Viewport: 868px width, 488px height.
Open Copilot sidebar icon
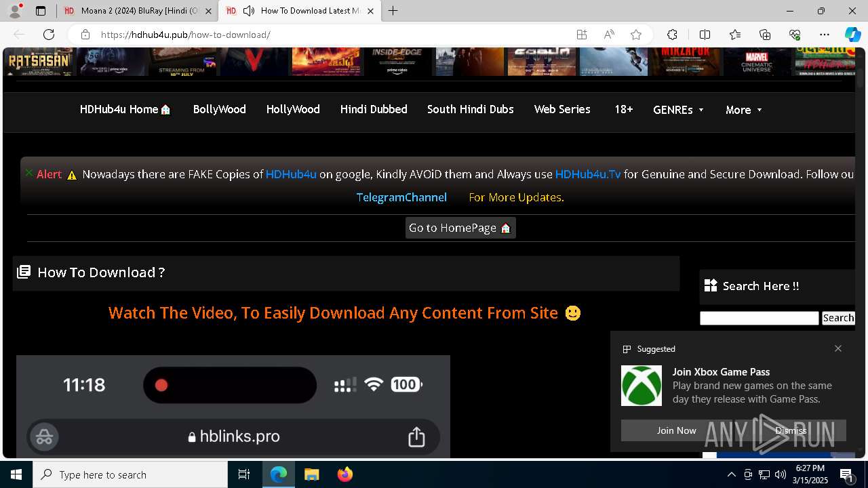tap(852, 35)
